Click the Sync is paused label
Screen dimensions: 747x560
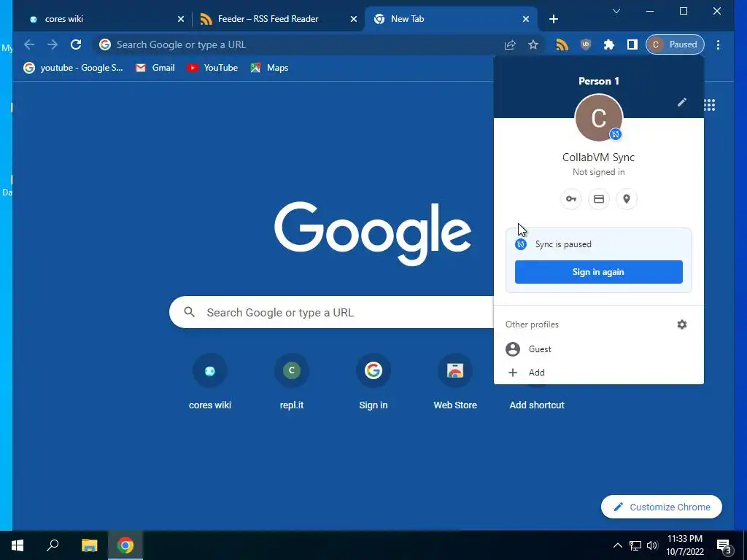coord(563,244)
